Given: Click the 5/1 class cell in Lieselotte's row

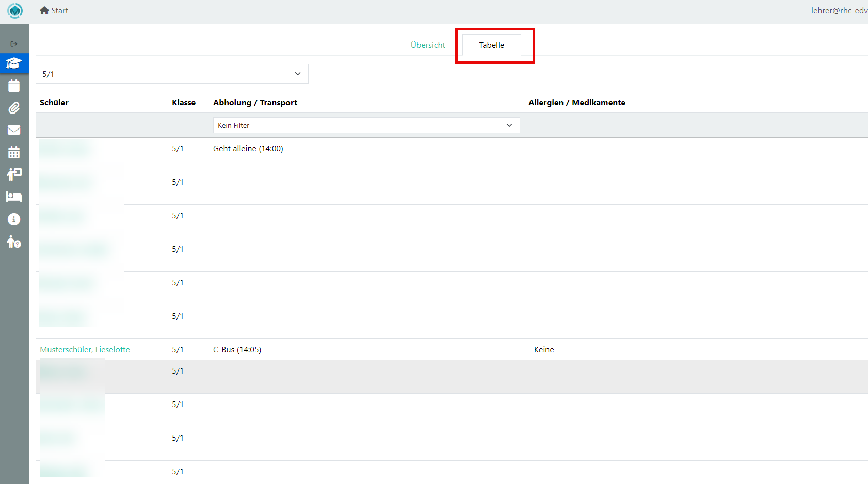Looking at the screenshot, I should click(x=178, y=349).
